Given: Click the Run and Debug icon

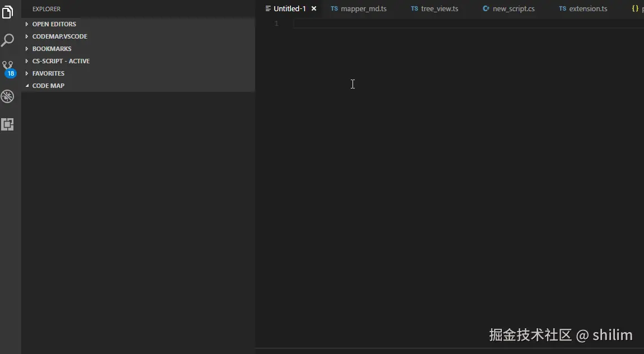Looking at the screenshot, I should 8,96.
